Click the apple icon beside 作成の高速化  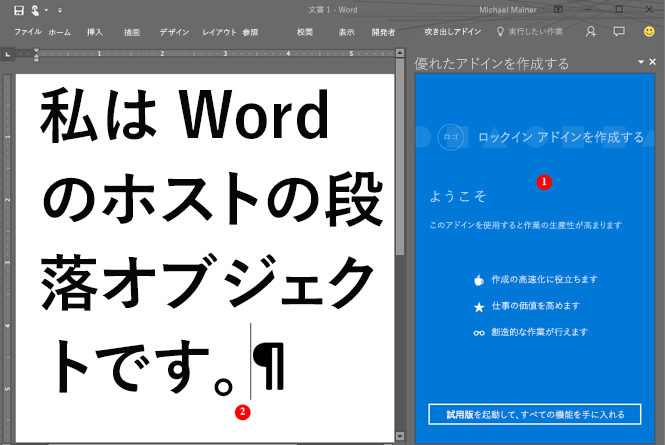pyautogui.click(x=479, y=280)
